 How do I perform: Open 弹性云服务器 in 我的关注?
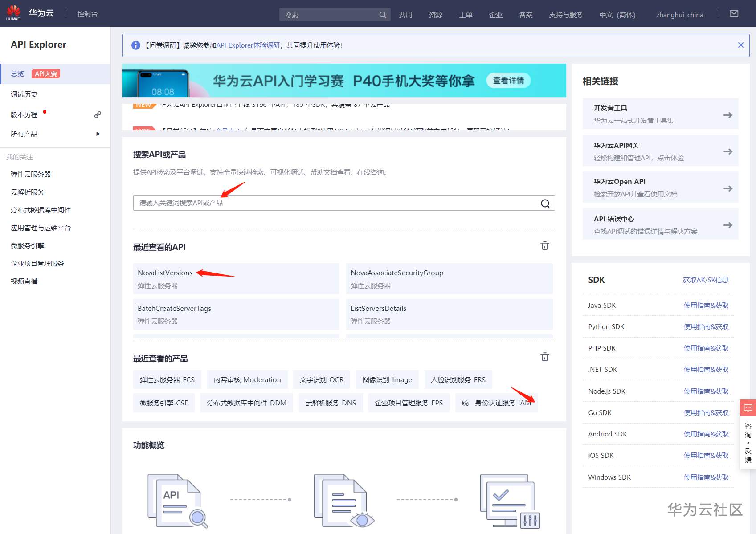coord(31,175)
